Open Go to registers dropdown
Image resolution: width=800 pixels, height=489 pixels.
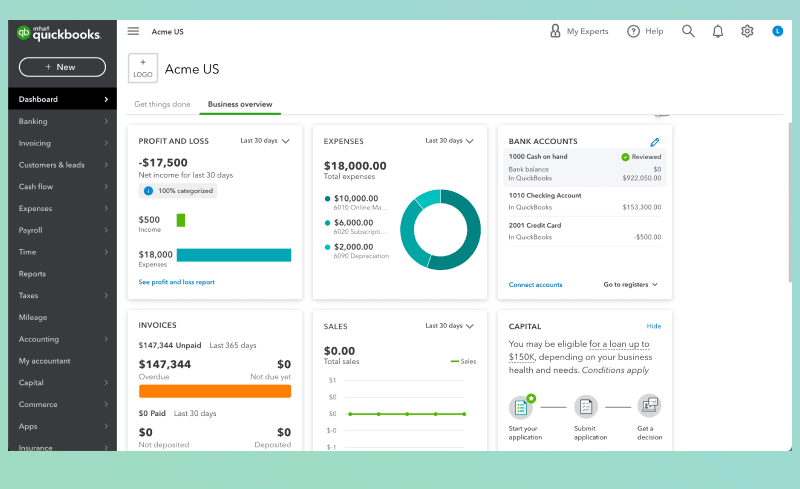[x=631, y=285]
